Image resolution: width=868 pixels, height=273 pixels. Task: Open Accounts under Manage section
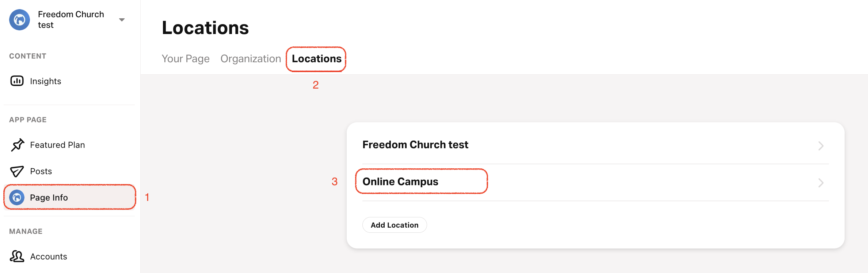49,257
